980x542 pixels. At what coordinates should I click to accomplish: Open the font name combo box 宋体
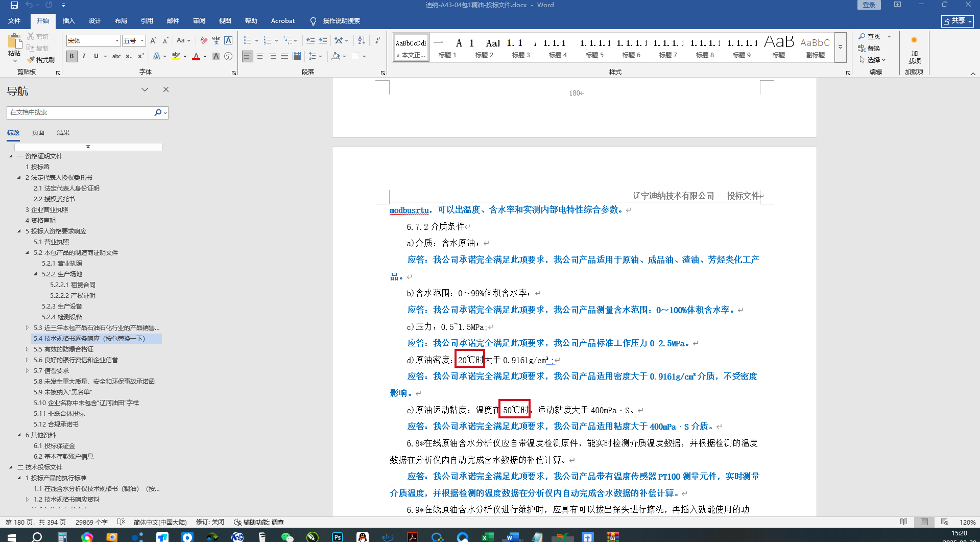coord(93,40)
